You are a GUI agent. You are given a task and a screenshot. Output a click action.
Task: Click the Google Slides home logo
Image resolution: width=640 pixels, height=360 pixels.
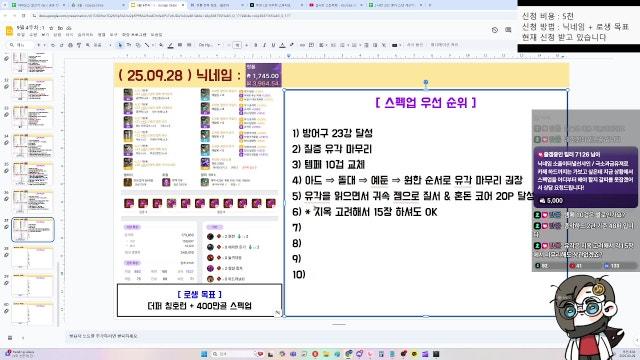click(x=9, y=31)
